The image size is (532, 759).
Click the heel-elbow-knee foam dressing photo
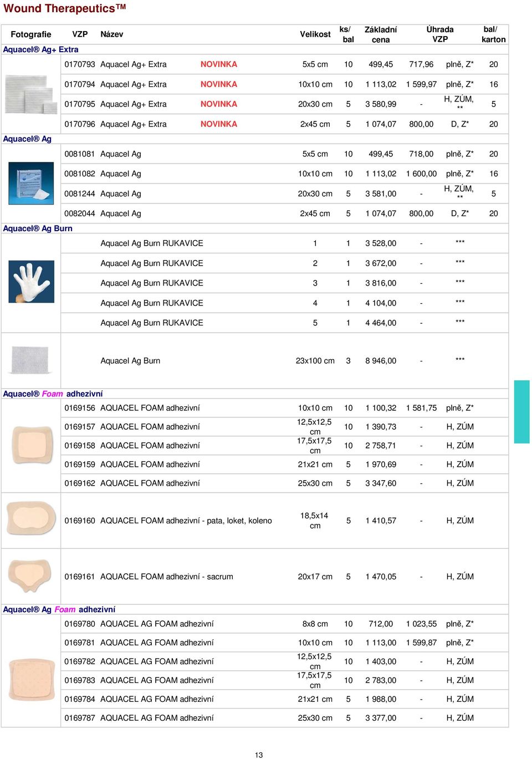[x=31, y=518]
